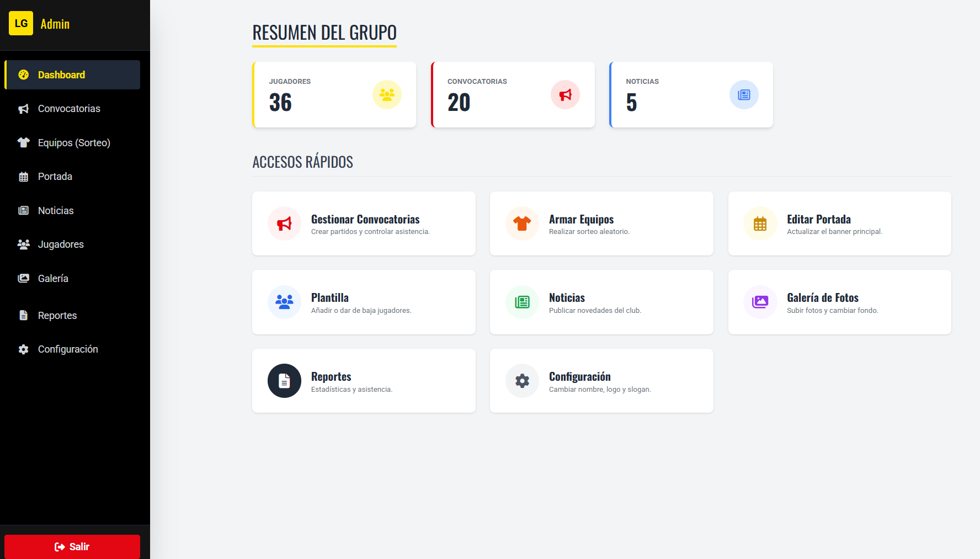Navigate to Galería in the sidebar

tap(53, 279)
